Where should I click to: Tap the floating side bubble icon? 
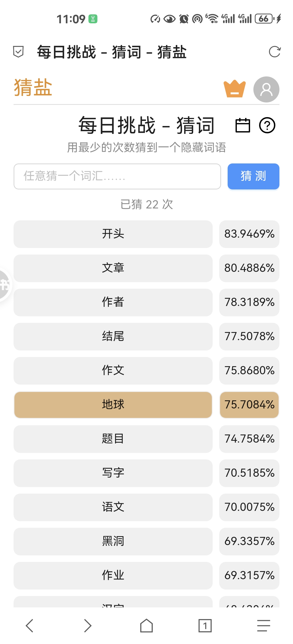click(4, 285)
